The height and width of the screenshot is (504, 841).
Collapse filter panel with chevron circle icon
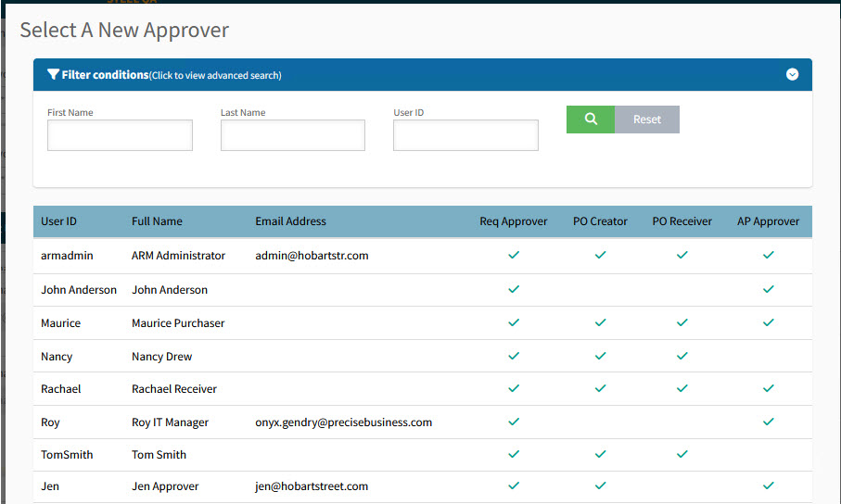click(x=792, y=75)
